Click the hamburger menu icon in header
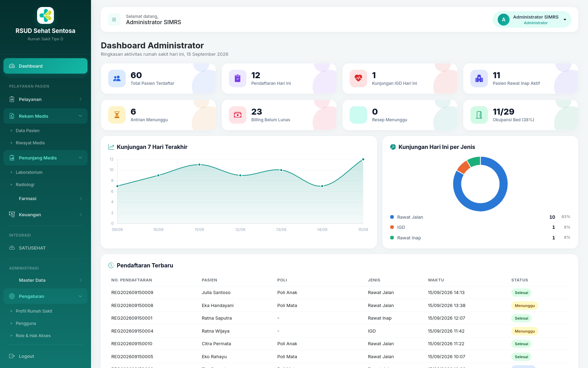 (x=114, y=20)
